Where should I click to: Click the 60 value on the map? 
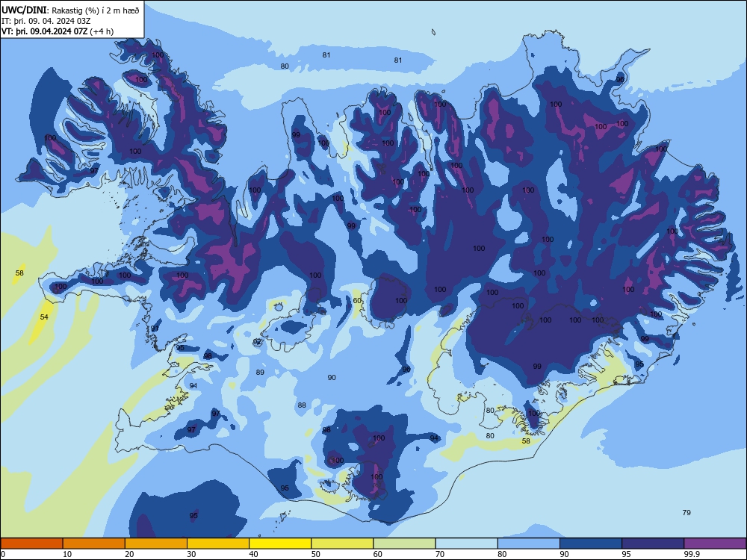(357, 300)
